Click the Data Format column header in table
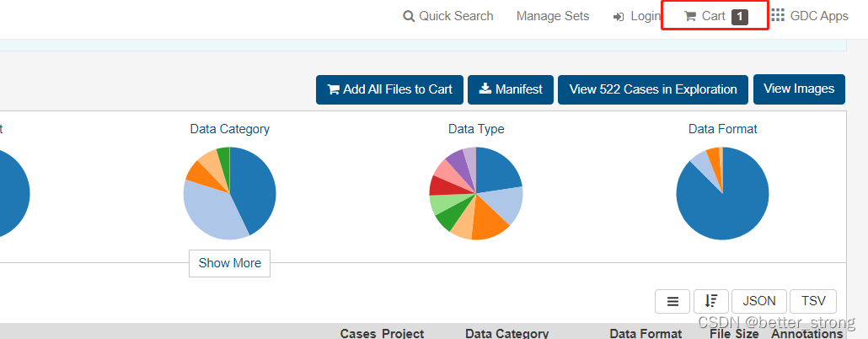The height and width of the screenshot is (339, 868). (646, 334)
